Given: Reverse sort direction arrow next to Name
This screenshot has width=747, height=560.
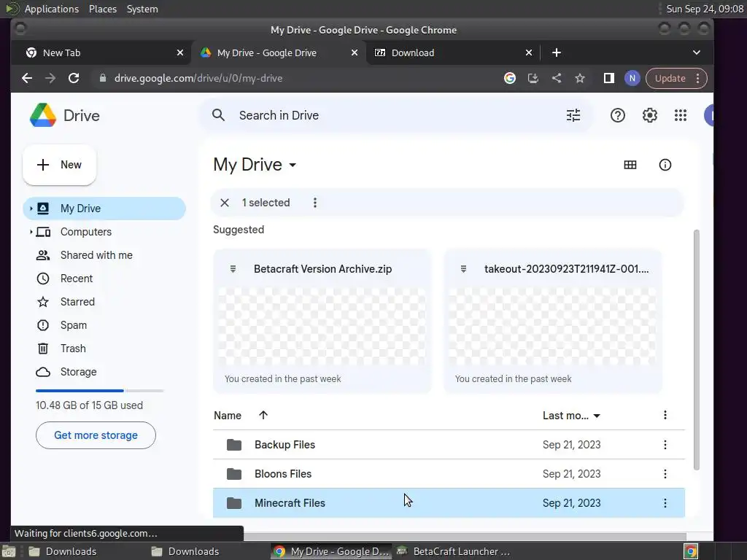Looking at the screenshot, I should point(263,415).
